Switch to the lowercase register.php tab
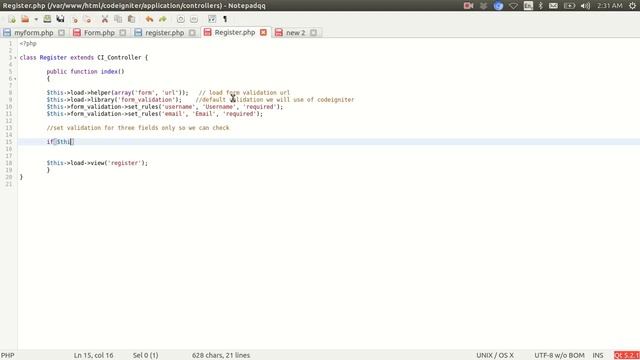The width and height of the screenshot is (640, 360). (164, 33)
